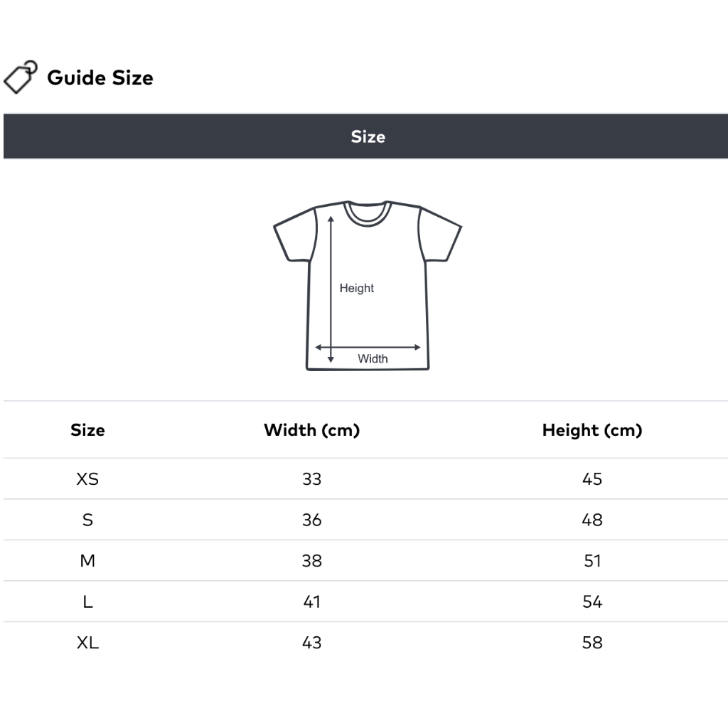Click the S height value 48
This screenshot has height=728, width=728.
coord(591,520)
